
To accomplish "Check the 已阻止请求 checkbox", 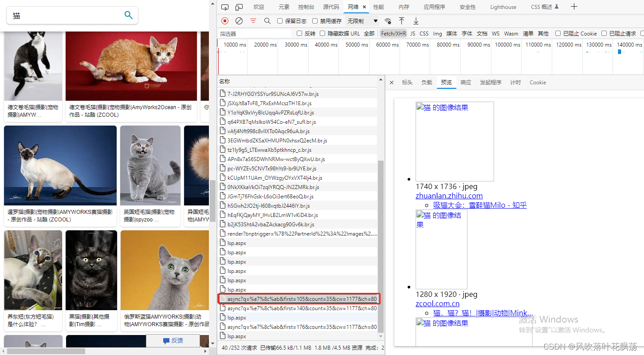I will [x=604, y=33].
